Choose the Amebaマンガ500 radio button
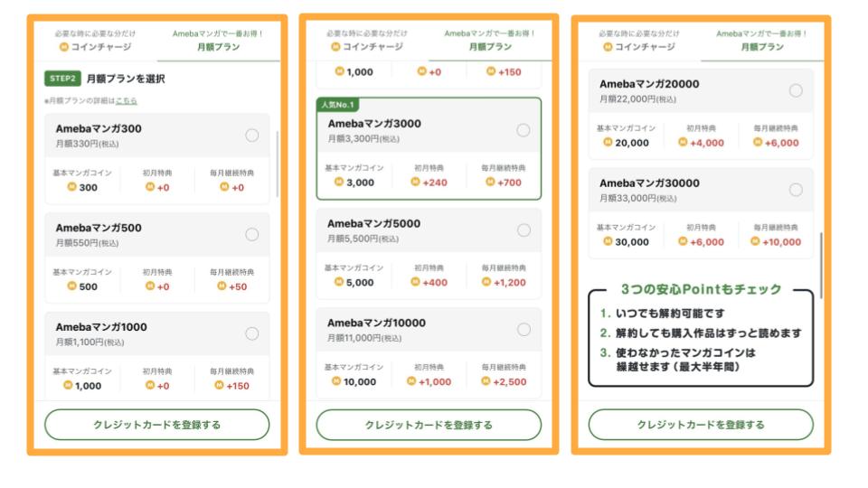The height and width of the screenshot is (488, 868). pyautogui.click(x=251, y=235)
